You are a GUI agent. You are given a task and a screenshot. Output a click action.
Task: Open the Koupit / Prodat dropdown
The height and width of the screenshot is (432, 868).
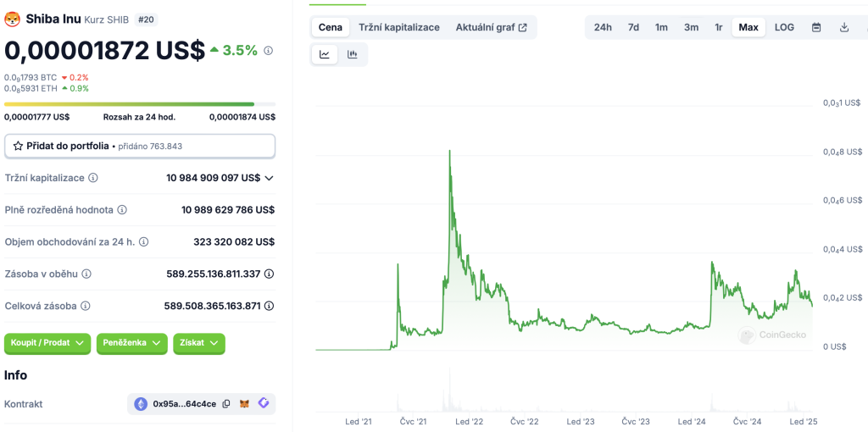point(47,343)
